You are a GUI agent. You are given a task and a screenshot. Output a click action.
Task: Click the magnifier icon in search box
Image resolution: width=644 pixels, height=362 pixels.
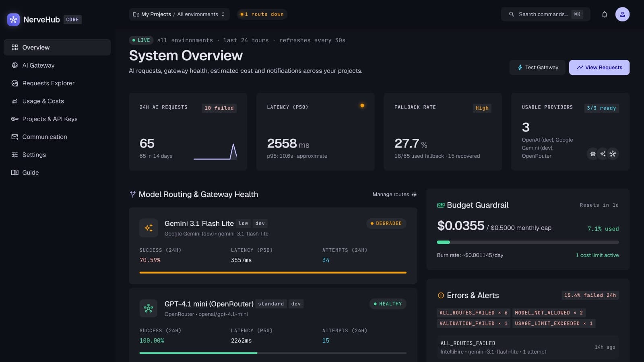511,14
